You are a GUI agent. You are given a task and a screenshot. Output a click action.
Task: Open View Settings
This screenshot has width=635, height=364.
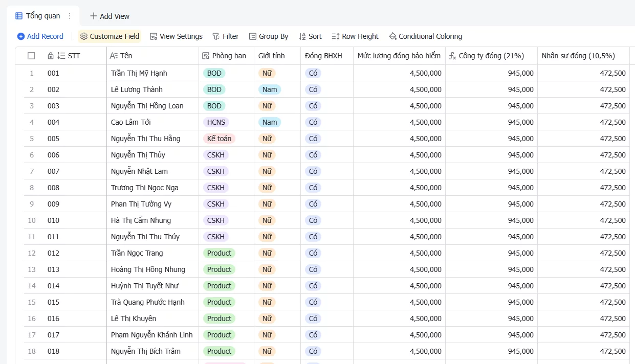[x=176, y=36]
